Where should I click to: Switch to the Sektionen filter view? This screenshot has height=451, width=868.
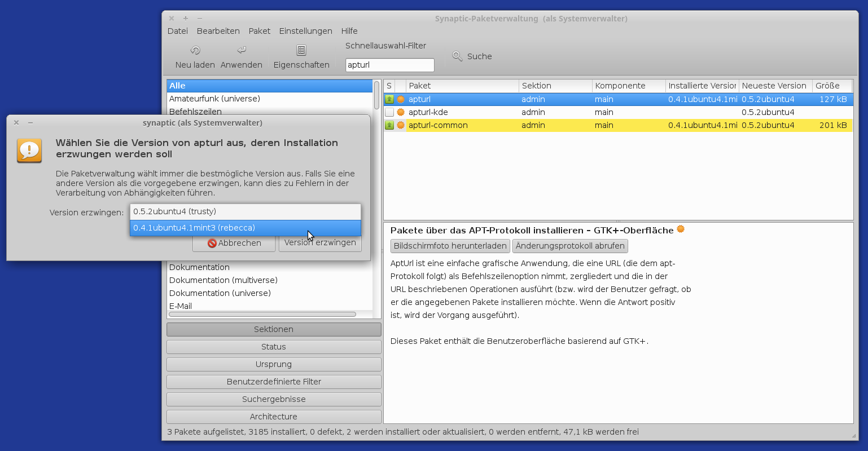click(274, 329)
